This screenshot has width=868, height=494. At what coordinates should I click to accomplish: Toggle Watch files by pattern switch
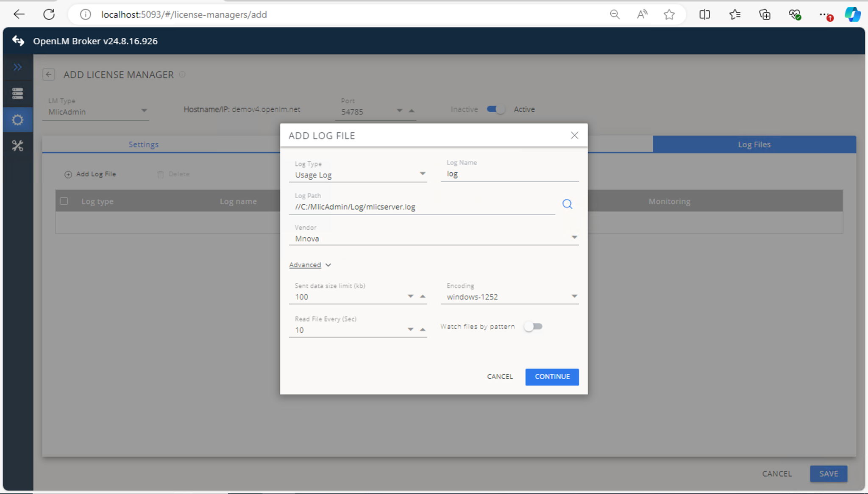533,326
